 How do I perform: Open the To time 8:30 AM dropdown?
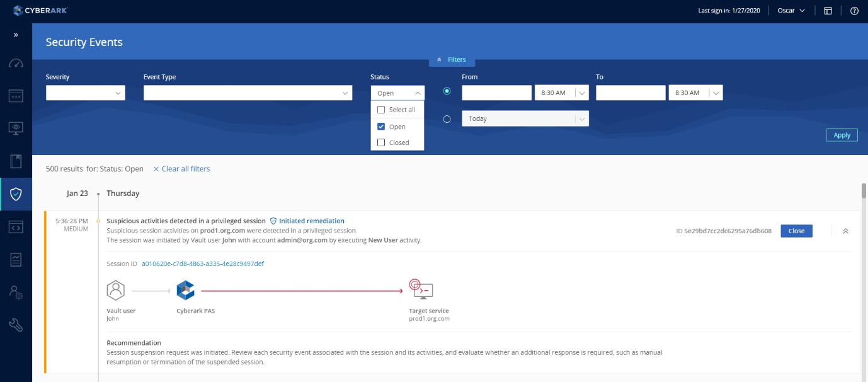tap(696, 93)
